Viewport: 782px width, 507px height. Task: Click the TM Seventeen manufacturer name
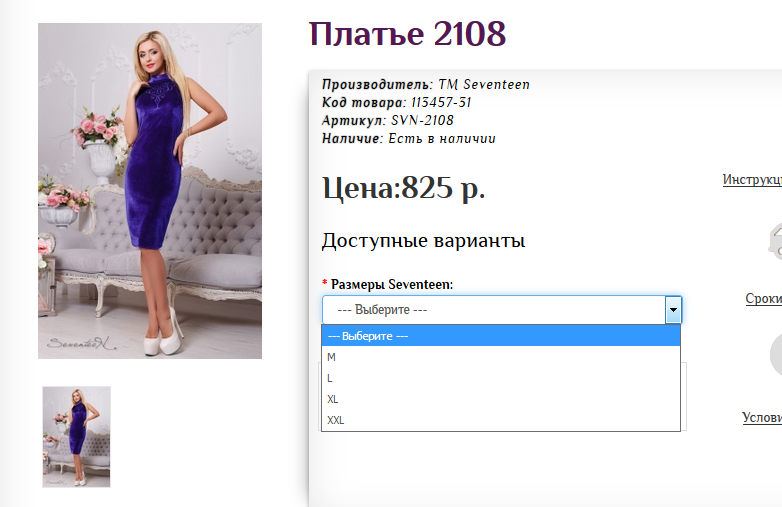point(483,85)
